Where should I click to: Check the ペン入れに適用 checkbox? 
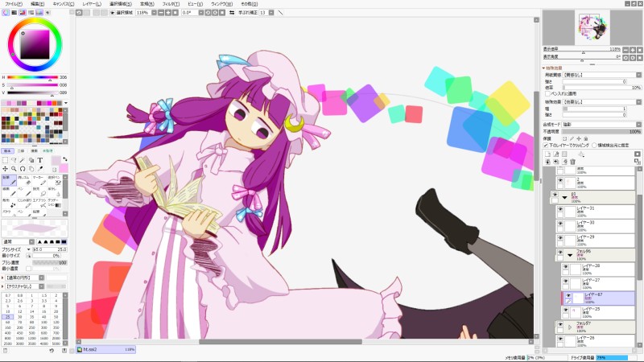(547, 93)
